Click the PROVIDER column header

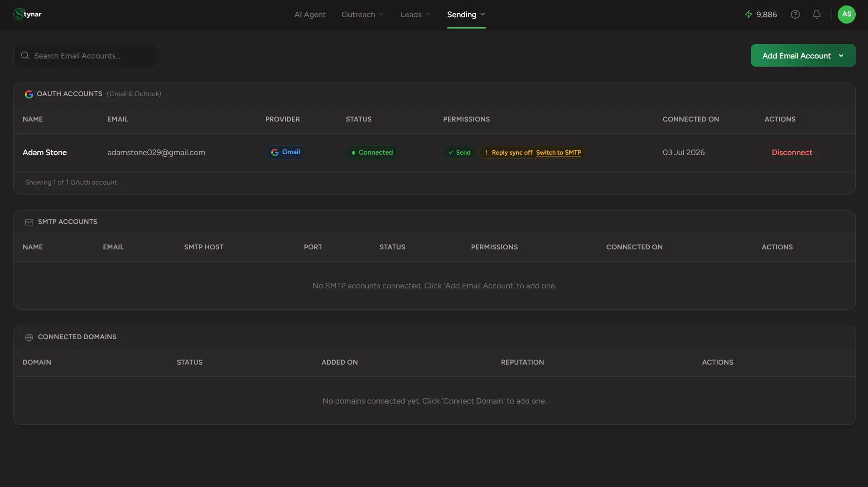(282, 119)
